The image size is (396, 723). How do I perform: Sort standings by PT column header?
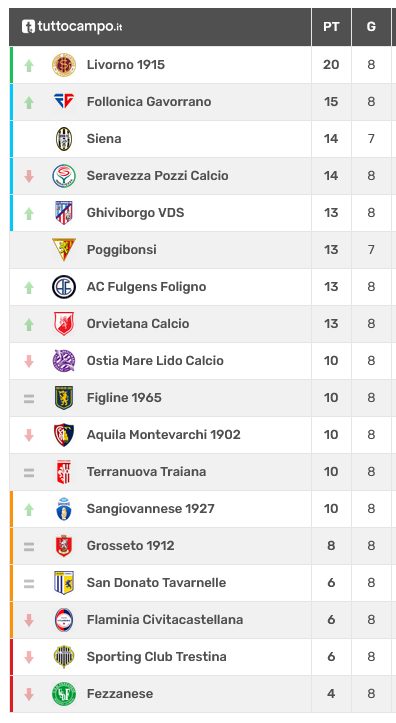click(x=331, y=27)
